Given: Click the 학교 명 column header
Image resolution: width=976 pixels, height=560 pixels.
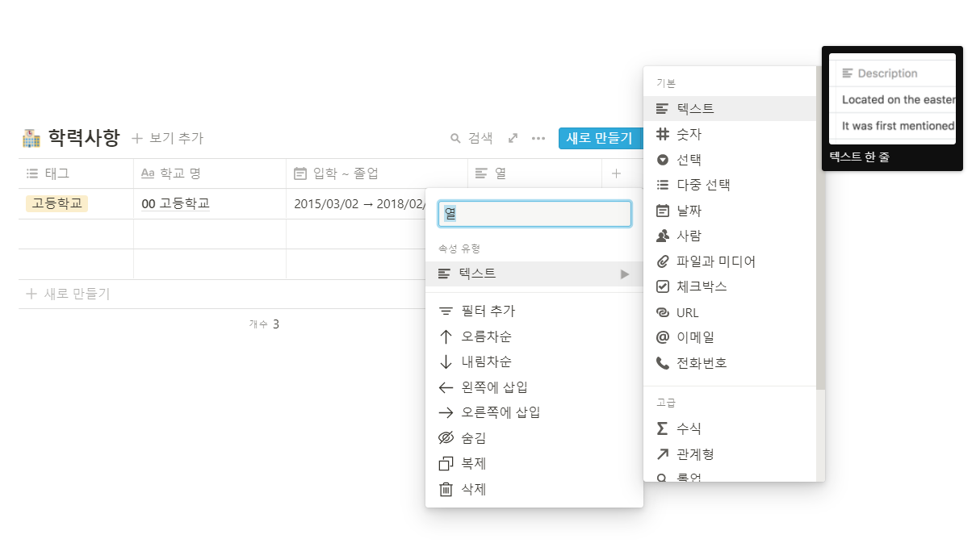Looking at the screenshot, I should [210, 173].
